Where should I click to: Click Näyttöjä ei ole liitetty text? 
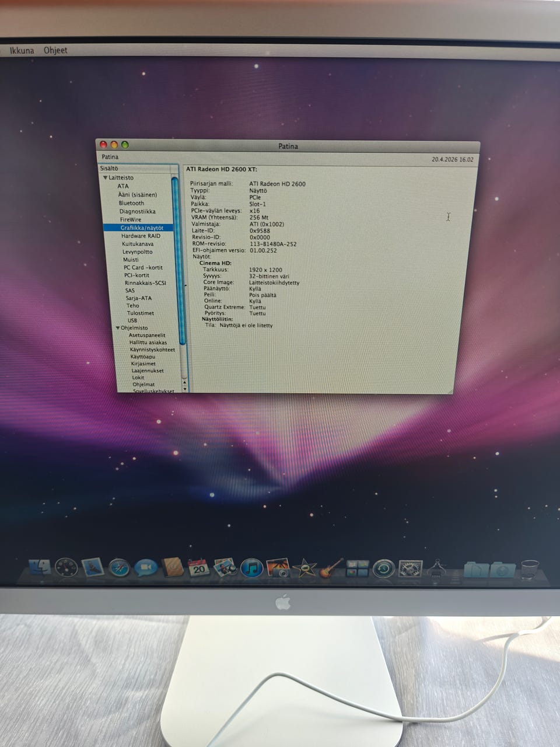246,326
